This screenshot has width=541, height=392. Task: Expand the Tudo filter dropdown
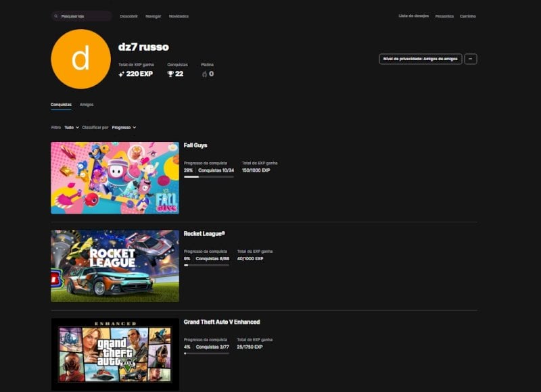[x=72, y=128]
